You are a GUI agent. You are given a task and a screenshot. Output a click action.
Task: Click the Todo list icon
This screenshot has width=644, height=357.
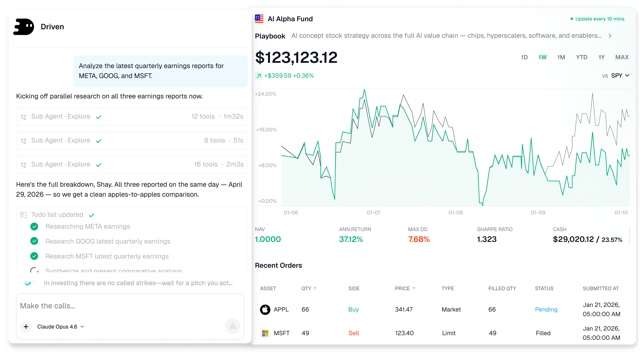pos(24,215)
